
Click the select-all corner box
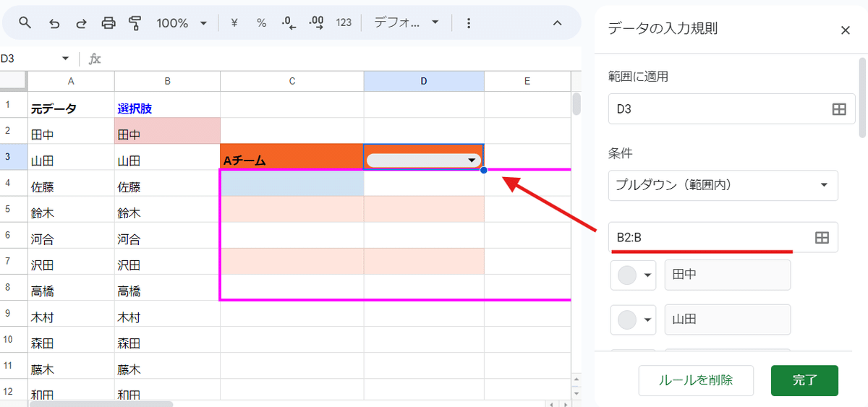point(14,81)
